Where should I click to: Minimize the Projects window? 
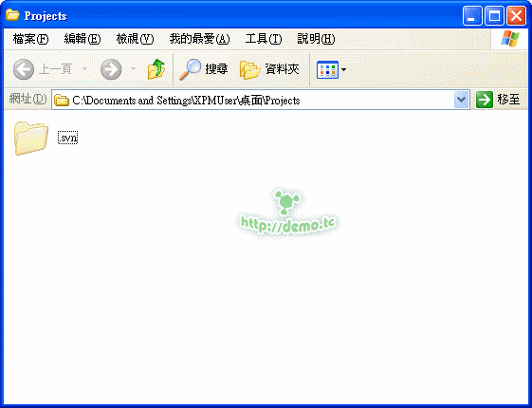472,15
